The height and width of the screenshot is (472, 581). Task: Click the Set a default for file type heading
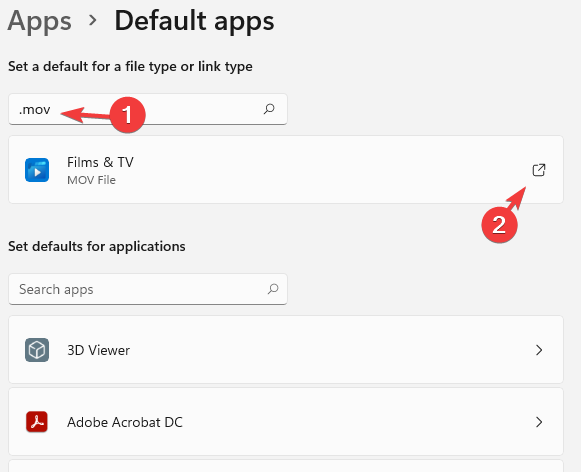pos(130,67)
